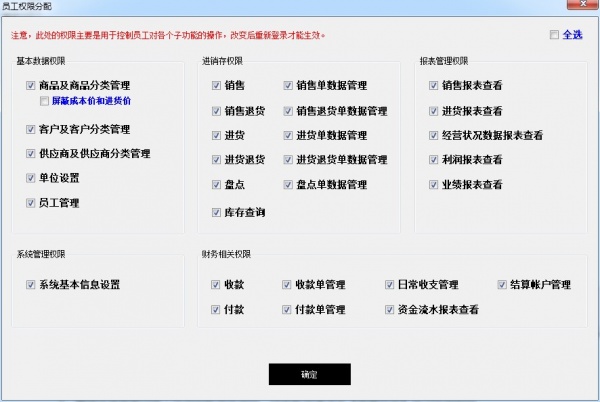Uncheck 利润报表查看 checkbox
Image resolution: width=600 pixels, height=402 pixels.
(x=433, y=159)
